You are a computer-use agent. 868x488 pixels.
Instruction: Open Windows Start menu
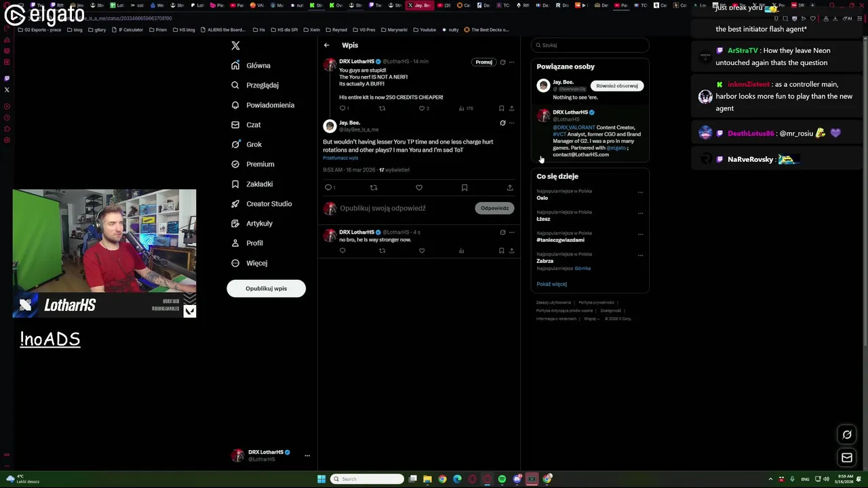(321, 479)
